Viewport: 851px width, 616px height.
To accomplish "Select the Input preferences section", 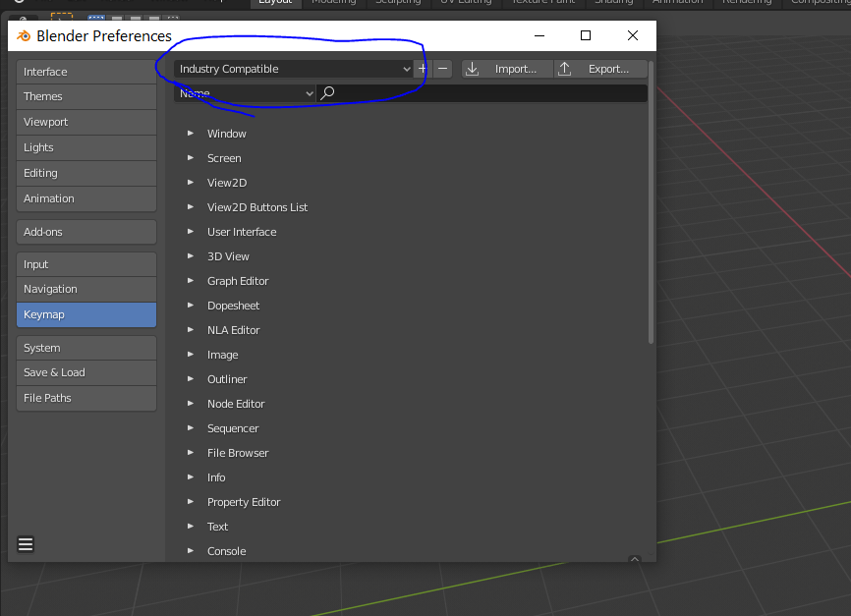I will [x=85, y=263].
